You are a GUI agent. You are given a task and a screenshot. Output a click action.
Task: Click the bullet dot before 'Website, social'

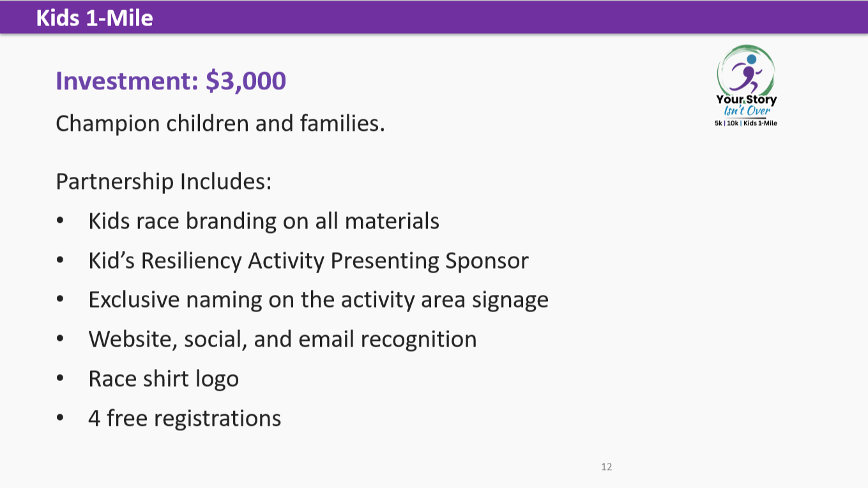coord(61,340)
